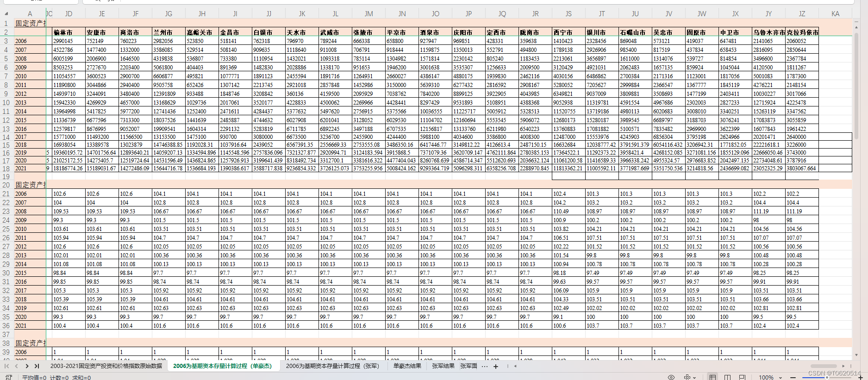Screen dimensions: 868x380
Task: Jump to the last sheet tab arrow
Action: pos(37,366)
